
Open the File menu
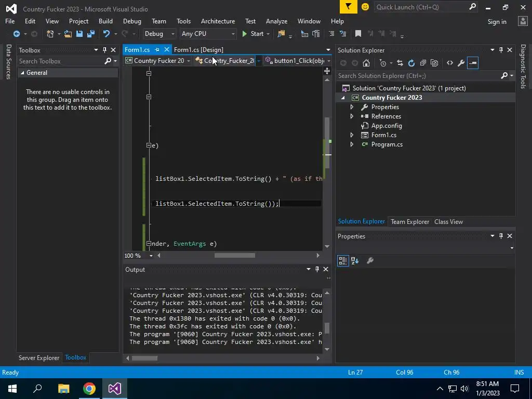coord(10,21)
